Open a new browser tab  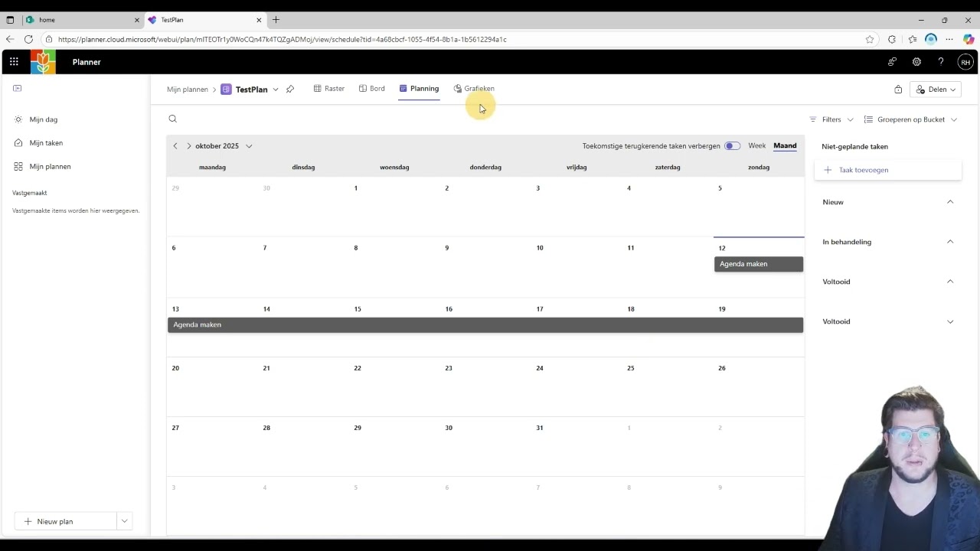click(x=276, y=20)
